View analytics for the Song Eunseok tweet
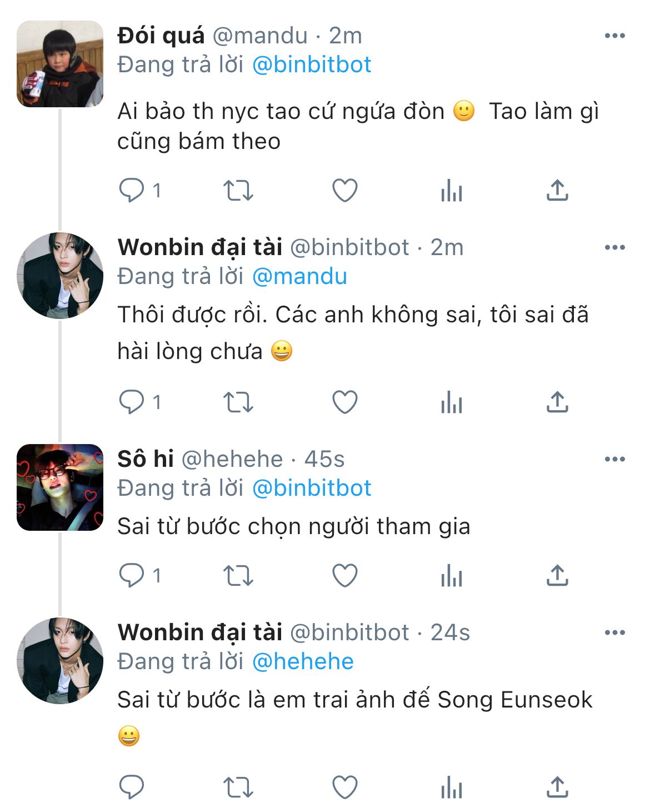 [x=451, y=788]
